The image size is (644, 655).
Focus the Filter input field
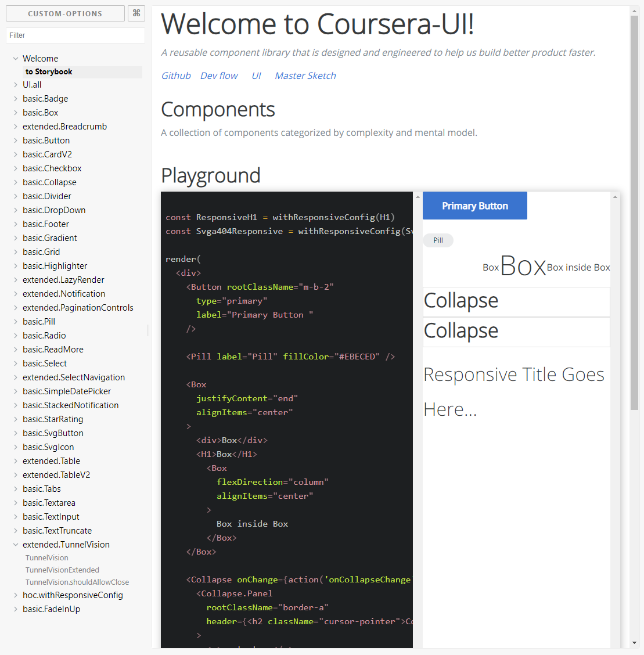pos(75,35)
